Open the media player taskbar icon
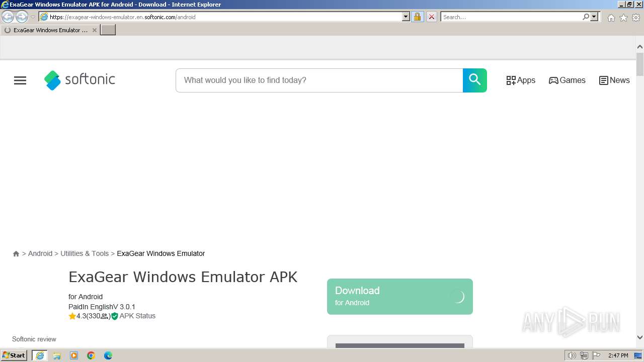Image resolution: width=644 pixels, height=362 pixels. point(74,355)
